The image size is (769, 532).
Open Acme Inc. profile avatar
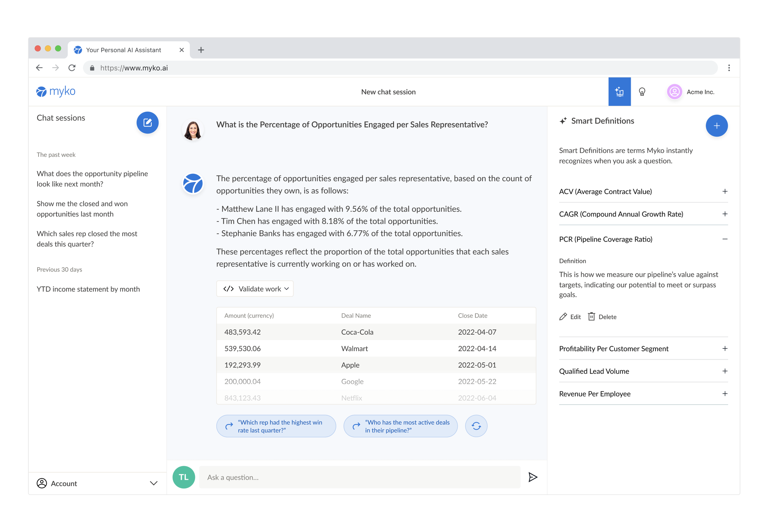(x=674, y=92)
